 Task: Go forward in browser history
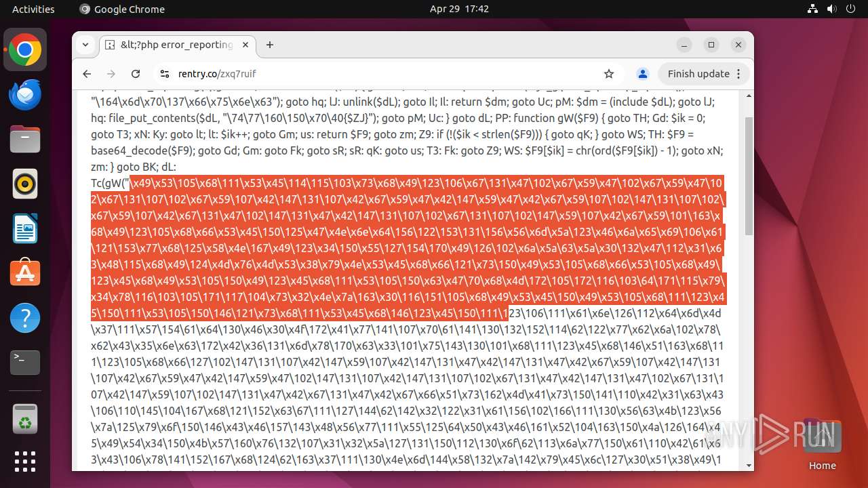(x=111, y=74)
